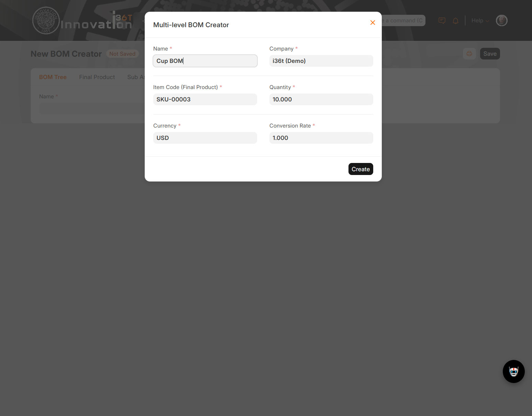This screenshot has width=532, height=416.
Task: Click the Quantity field showing 10.000
Action: click(321, 99)
